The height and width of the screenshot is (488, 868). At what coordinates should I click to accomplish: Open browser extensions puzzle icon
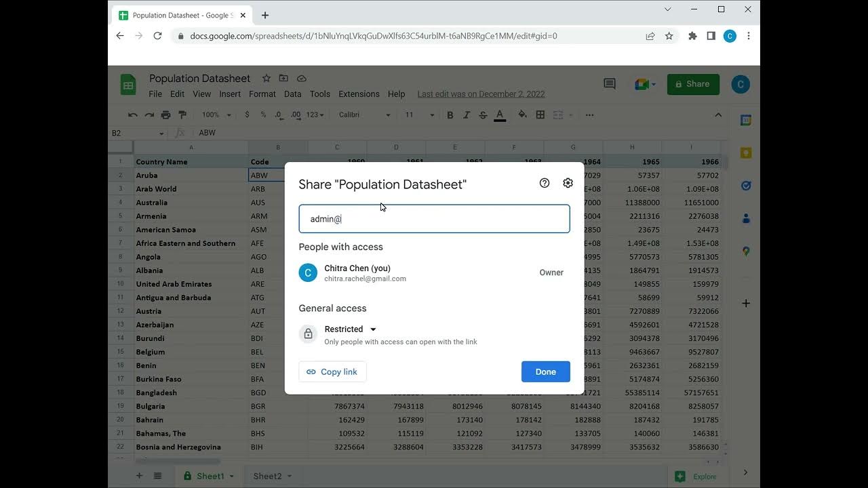(692, 36)
